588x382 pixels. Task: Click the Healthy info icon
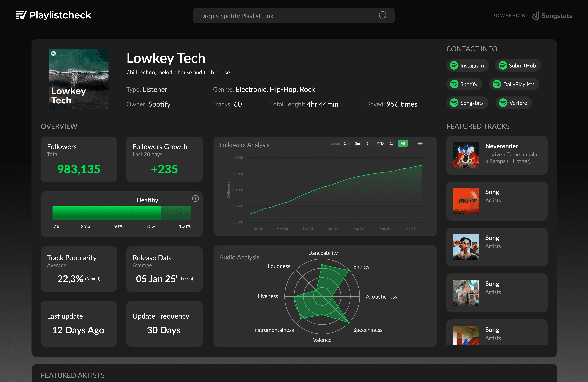195,199
